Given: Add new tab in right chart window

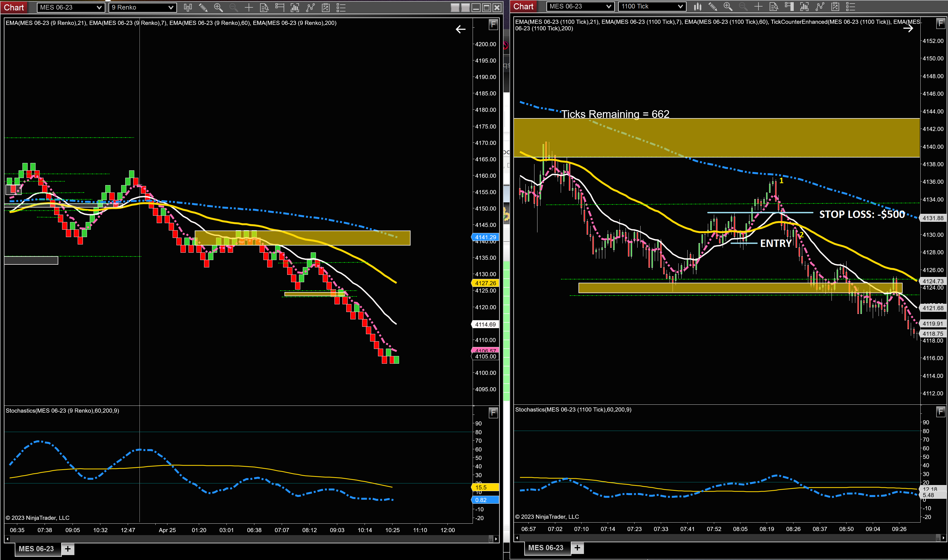Looking at the screenshot, I should (x=577, y=547).
